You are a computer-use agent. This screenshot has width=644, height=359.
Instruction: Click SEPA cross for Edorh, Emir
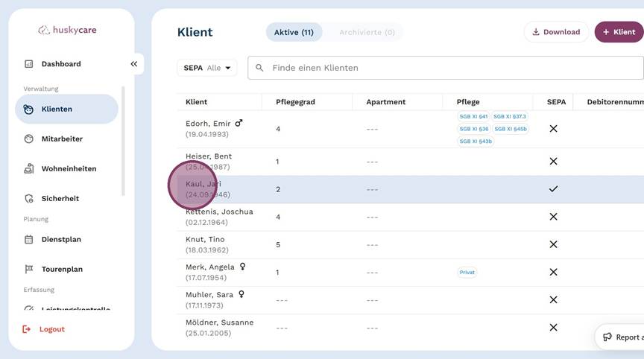pyautogui.click(x=553, y=128)
